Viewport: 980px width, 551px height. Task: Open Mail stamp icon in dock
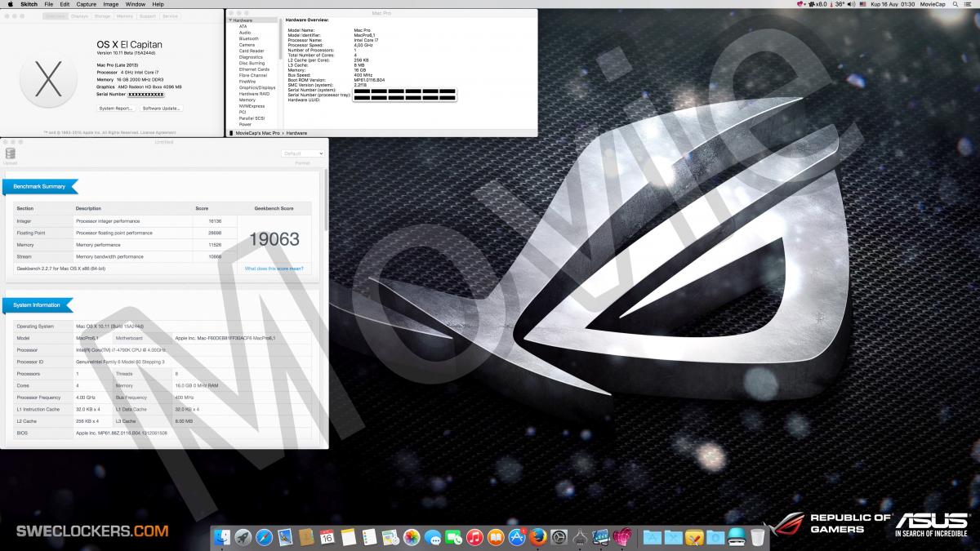pos(285,537)
